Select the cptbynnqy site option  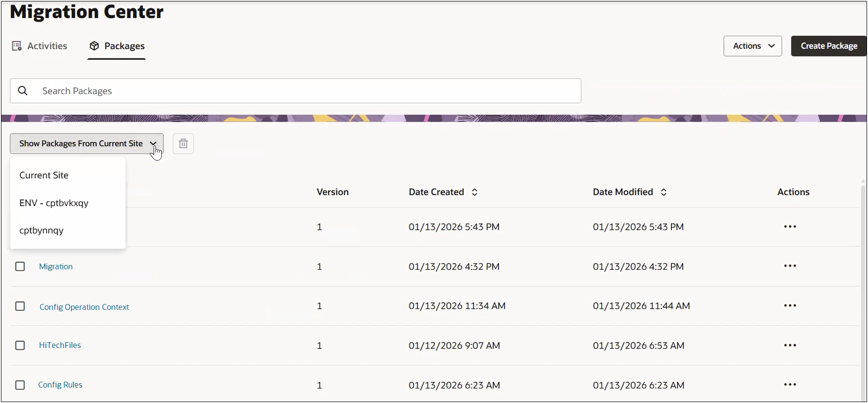click(x=68, y=230)
